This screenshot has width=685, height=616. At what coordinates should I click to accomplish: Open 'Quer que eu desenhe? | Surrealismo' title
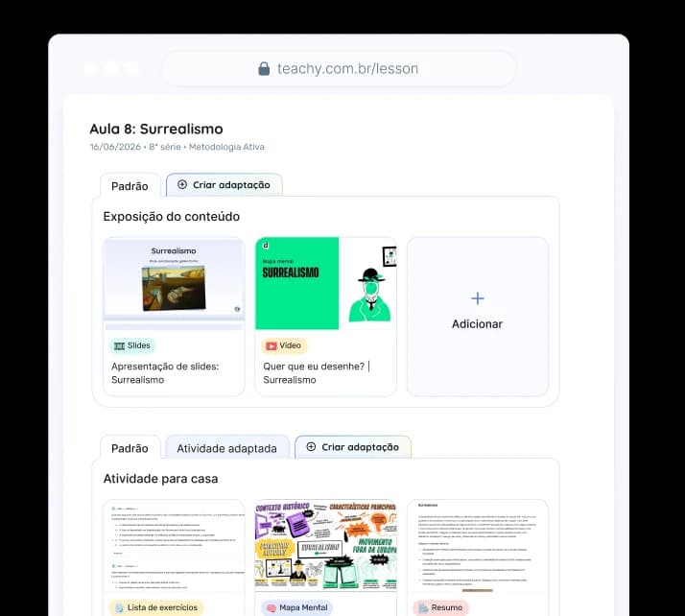click(x=317, y=373)
